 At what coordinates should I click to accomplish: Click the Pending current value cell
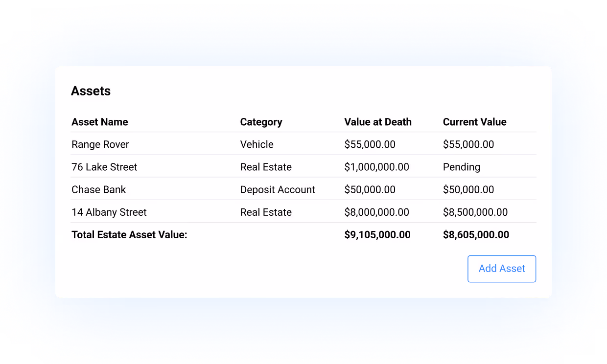[462, 167]
